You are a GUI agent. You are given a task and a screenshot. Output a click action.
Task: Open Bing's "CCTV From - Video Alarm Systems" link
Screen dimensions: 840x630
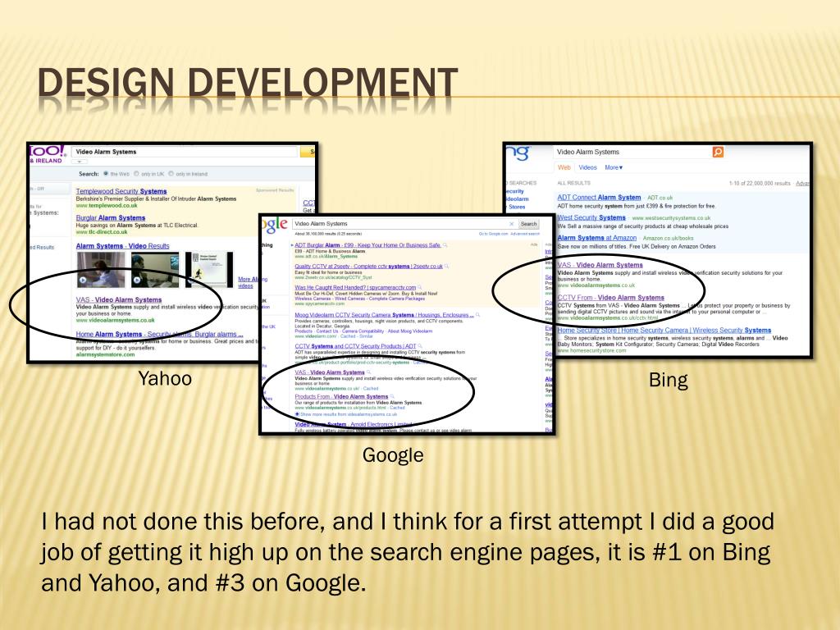pyautogui.click(x=610, y=298)
